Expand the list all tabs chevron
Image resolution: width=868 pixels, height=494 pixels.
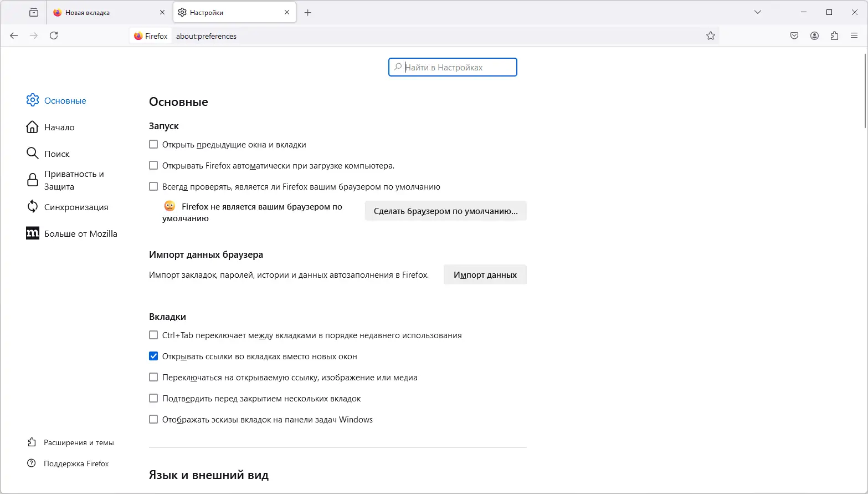point(758,12)
